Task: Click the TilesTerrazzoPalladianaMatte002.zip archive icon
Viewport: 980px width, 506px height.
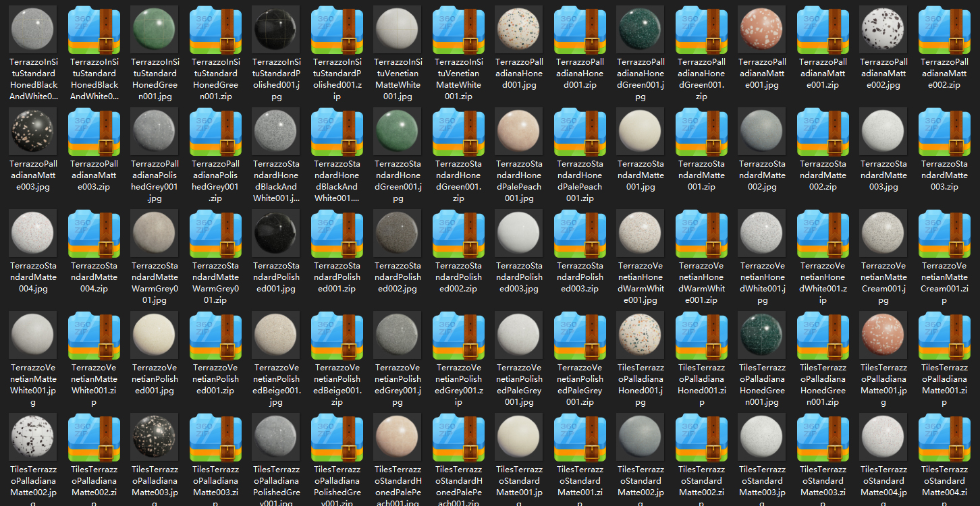Action: pos(94,437)
